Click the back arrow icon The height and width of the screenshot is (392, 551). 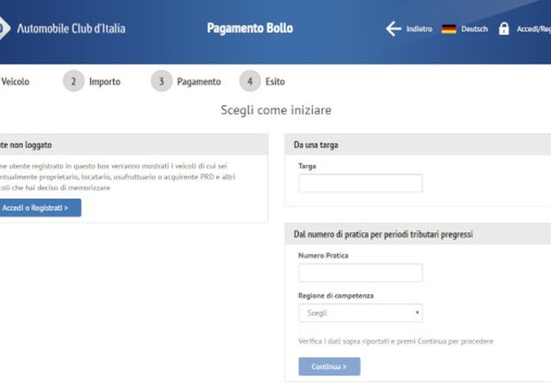[393, 29]
